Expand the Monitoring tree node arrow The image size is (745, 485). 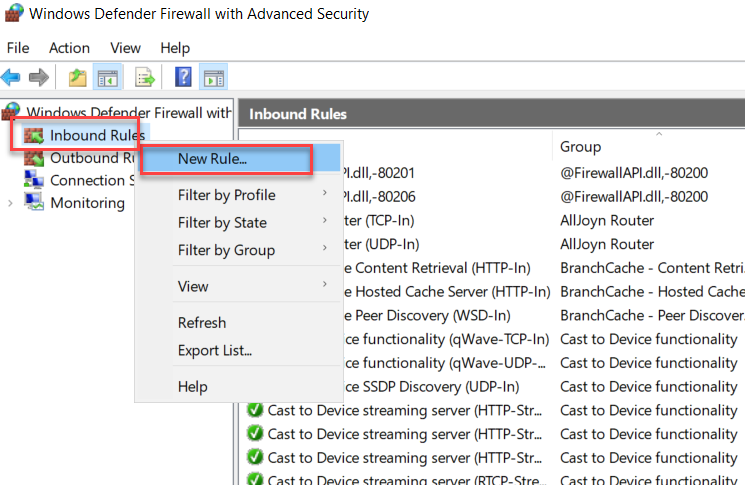point(11,203)
